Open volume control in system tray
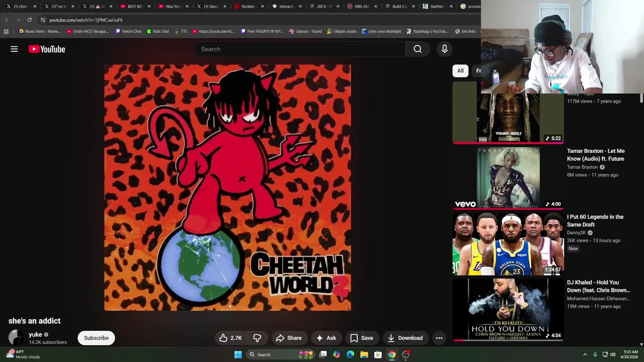644x362 pixels. point(613,354)
